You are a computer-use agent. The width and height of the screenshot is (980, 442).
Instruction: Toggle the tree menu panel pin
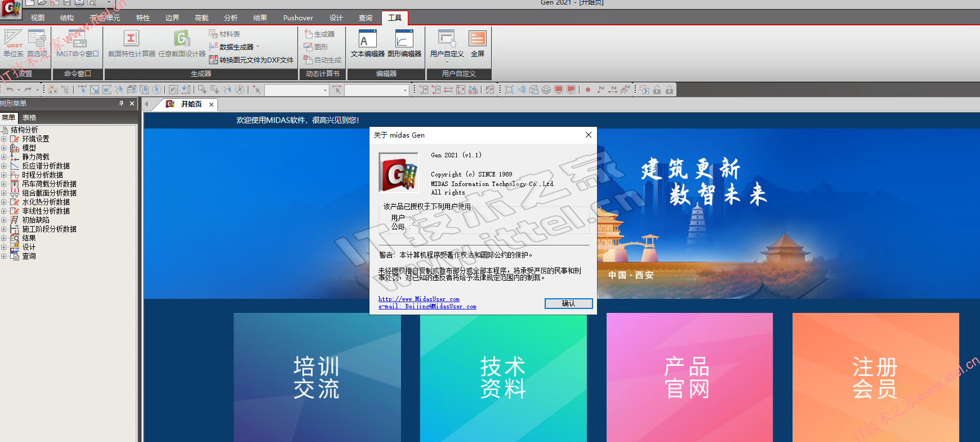click(121, 103)
